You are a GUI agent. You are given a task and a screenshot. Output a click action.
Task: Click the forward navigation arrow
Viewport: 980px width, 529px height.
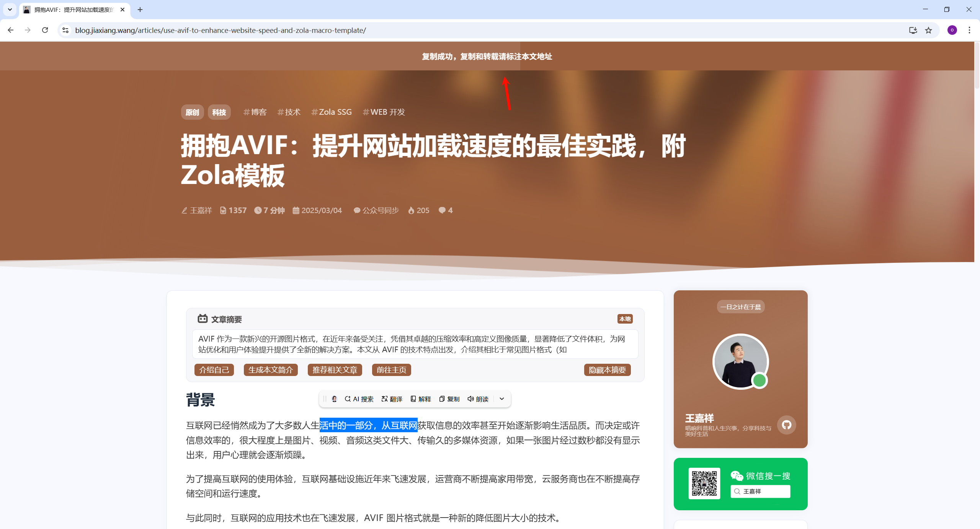[28, 30]
